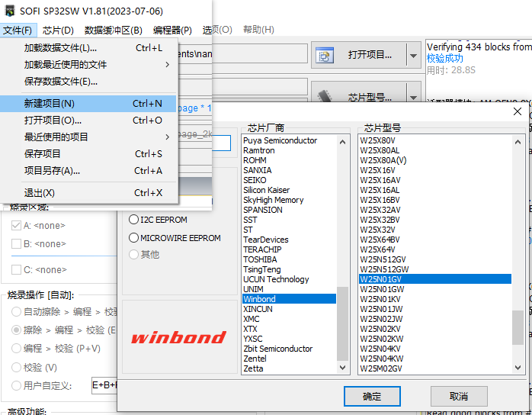The width and height of the screenshot is (532, 415).
Task: Select the MICROWIRE EEPROM radio button
Action: point(134,238)
